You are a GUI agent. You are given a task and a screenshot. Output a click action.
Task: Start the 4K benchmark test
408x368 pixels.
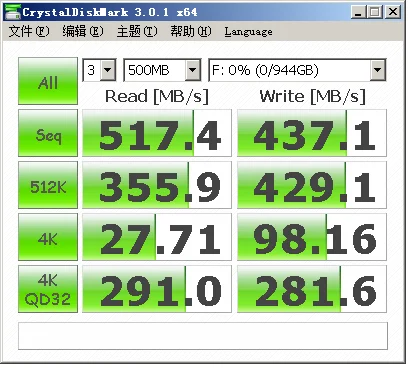pos(48,237)
